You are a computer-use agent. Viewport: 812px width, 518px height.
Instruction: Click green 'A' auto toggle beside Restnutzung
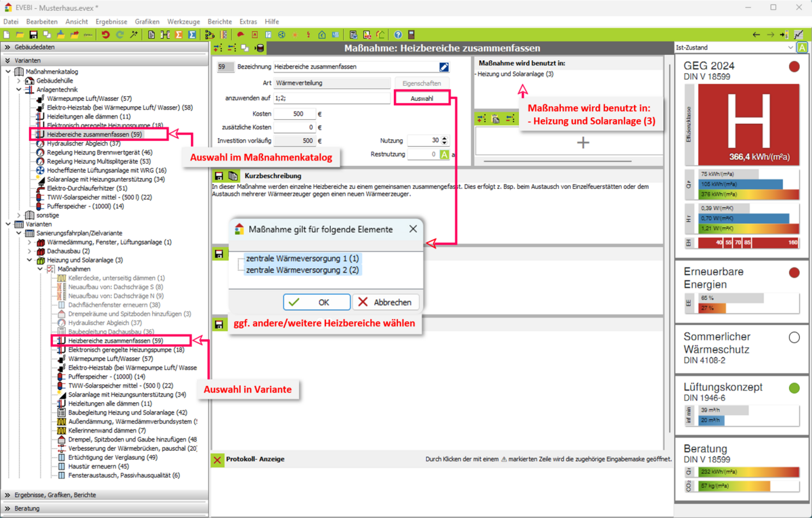pos(444,154)
